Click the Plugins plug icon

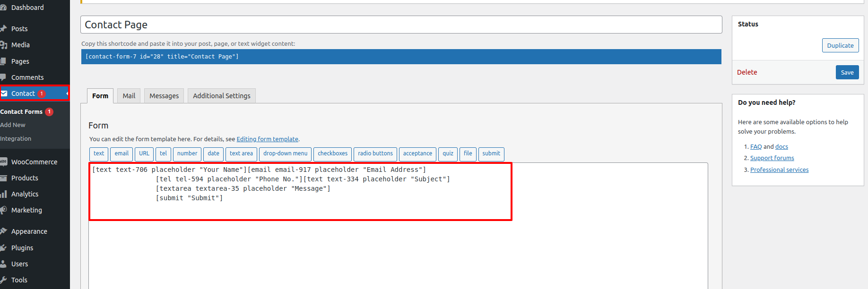3,248
